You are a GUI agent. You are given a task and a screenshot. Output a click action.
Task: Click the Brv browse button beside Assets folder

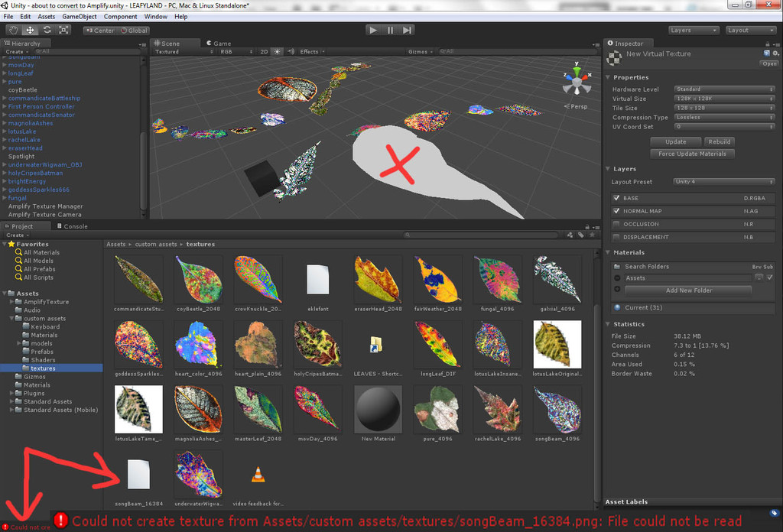point(759,277)
